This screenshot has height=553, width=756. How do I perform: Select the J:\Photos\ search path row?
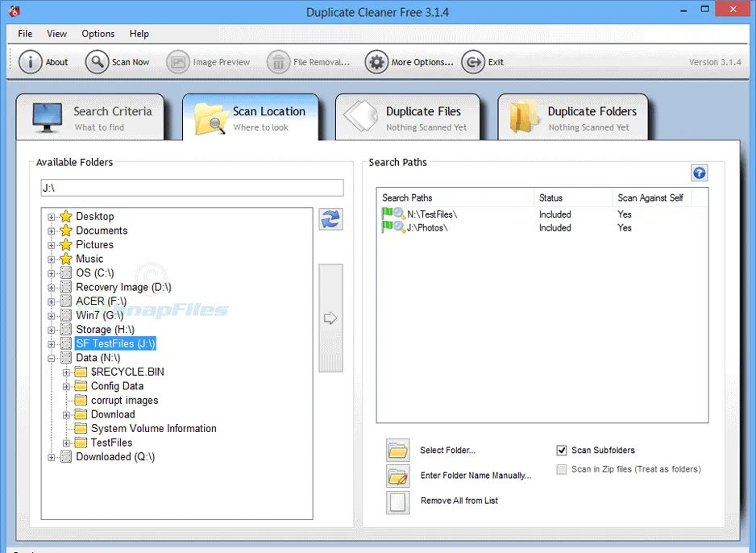pyautogui.click(x=542, y=227)
